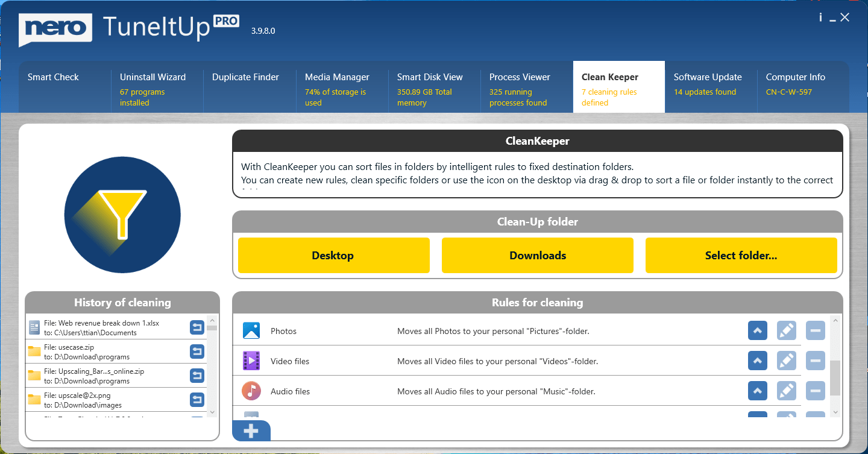Undo the Web revenue break down 1.xlsx move
Viewport: 868px width, 454px height.
coord(197,327)
